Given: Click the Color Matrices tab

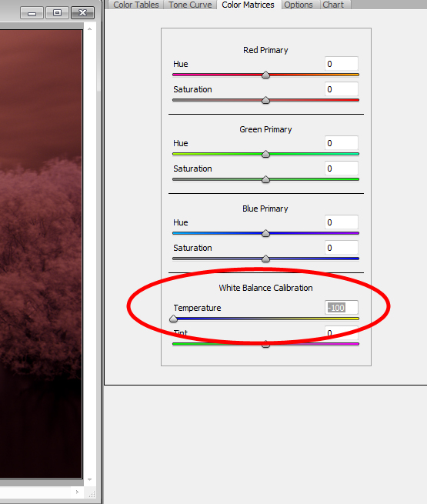Looking at the screenshot, I should 248,5.
